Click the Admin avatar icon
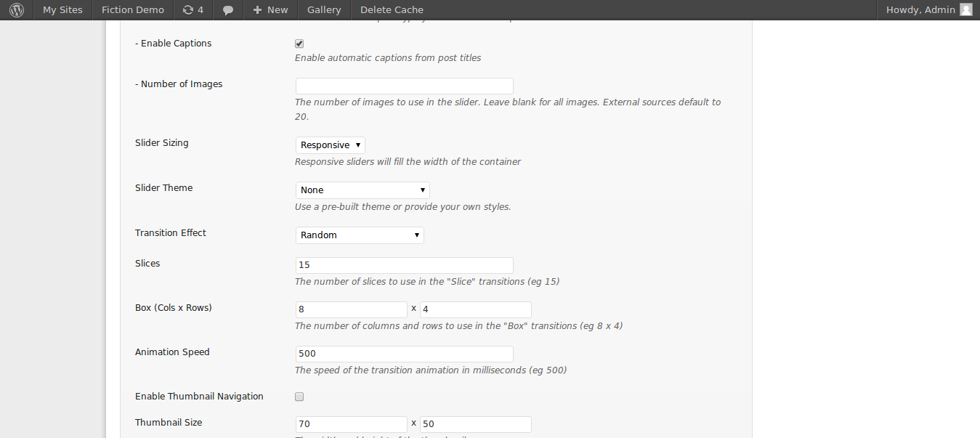The image size is (980, 438). tap(965, 10)
